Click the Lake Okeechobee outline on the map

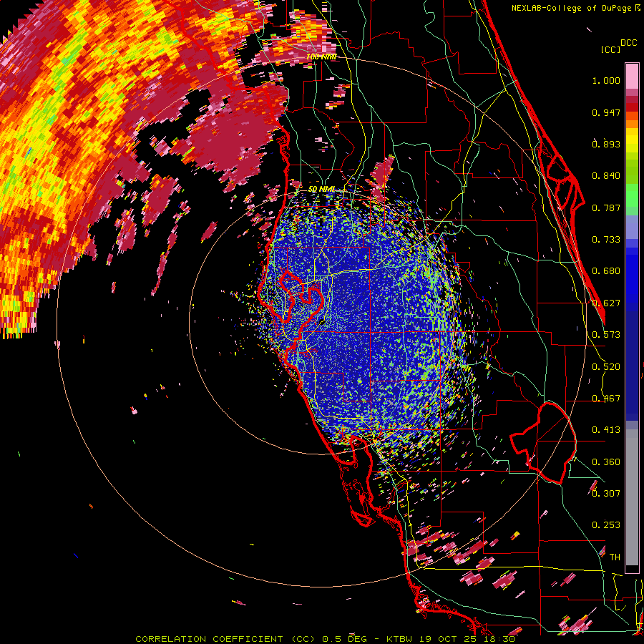(x=543, y=443)
